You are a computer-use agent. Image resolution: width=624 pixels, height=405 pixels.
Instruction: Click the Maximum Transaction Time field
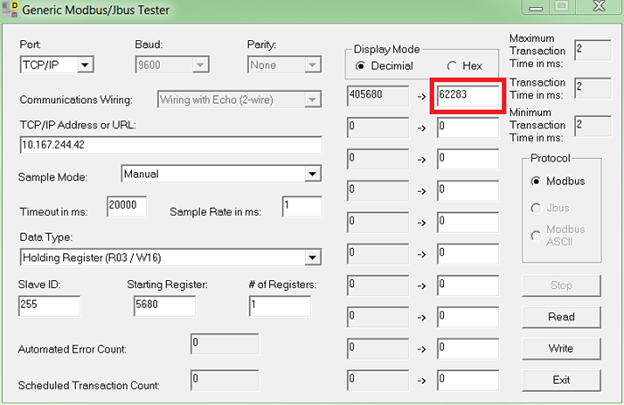[593, 50]
